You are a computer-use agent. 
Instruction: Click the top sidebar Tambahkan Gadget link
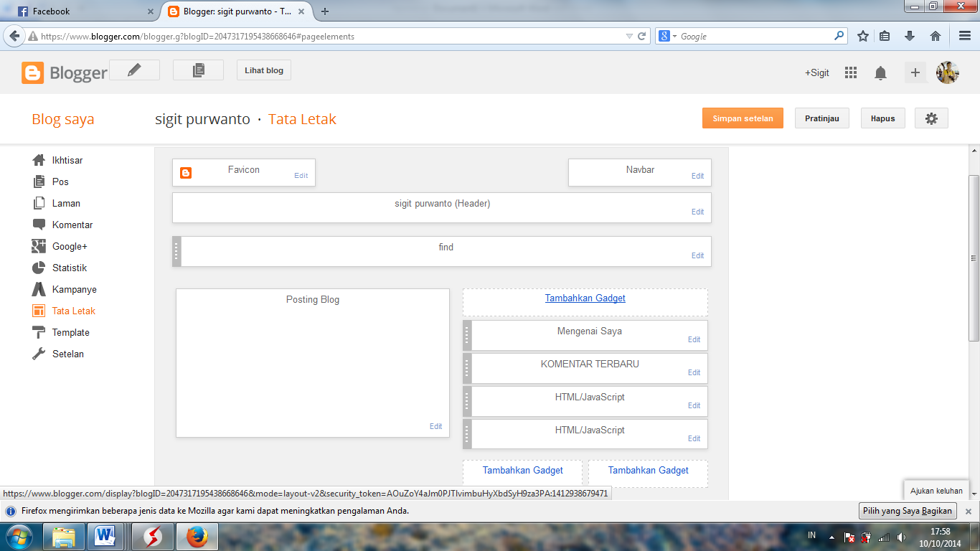pos(585,298)
